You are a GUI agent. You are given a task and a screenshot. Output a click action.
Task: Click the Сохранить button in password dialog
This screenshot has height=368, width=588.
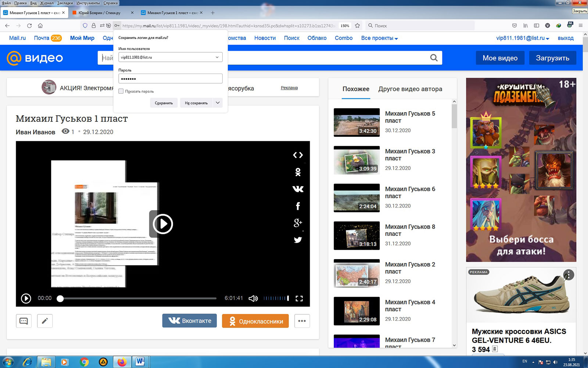(164, 103)
